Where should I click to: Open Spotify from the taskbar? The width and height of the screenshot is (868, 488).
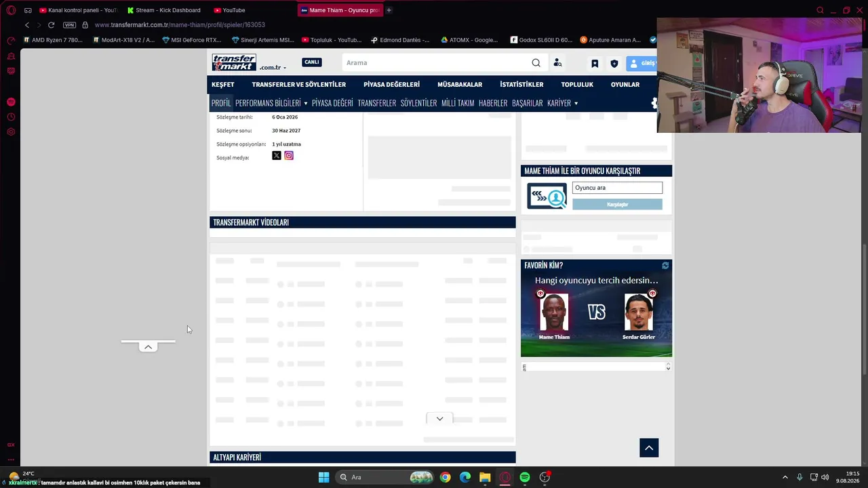pos(525,477)
